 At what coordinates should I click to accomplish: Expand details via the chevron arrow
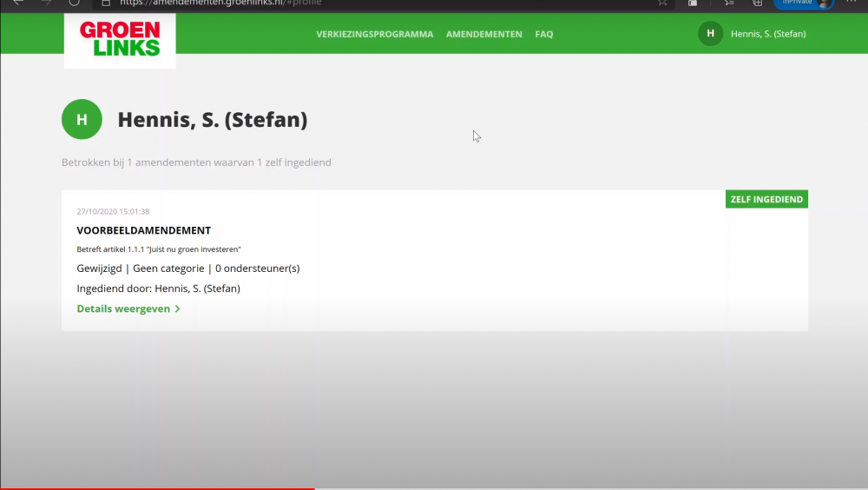178,308
